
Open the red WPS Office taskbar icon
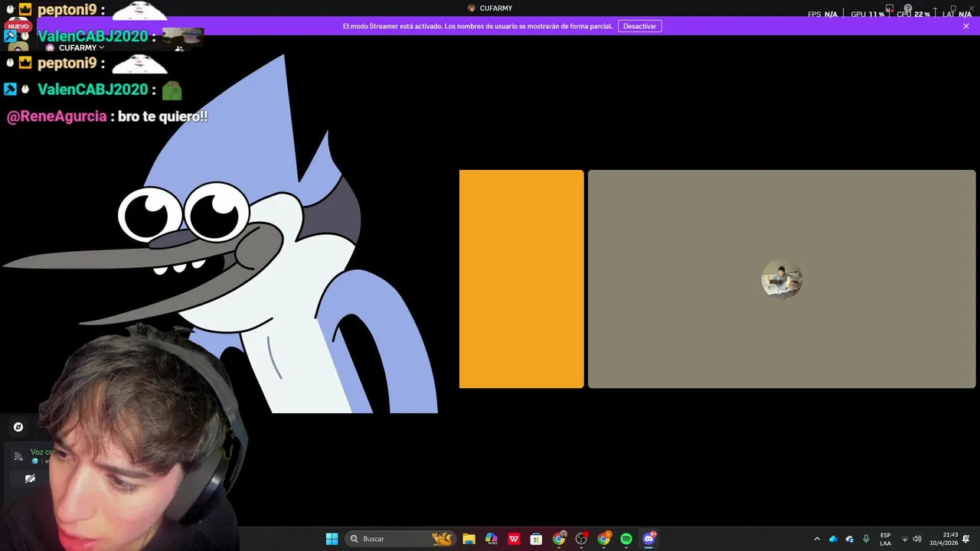514,539
